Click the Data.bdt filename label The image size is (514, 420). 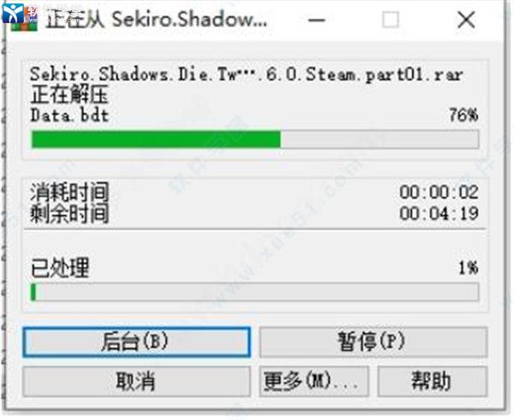coord(69,116)
